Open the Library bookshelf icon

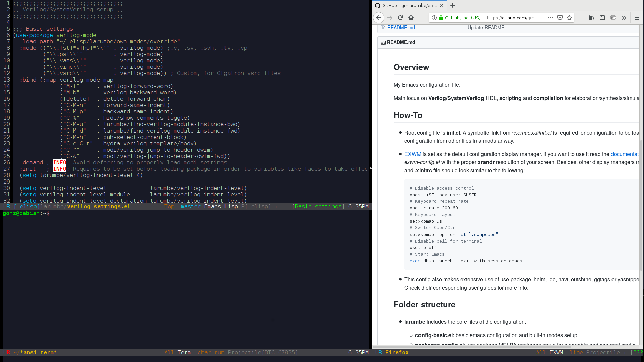[x=592, y=18]
